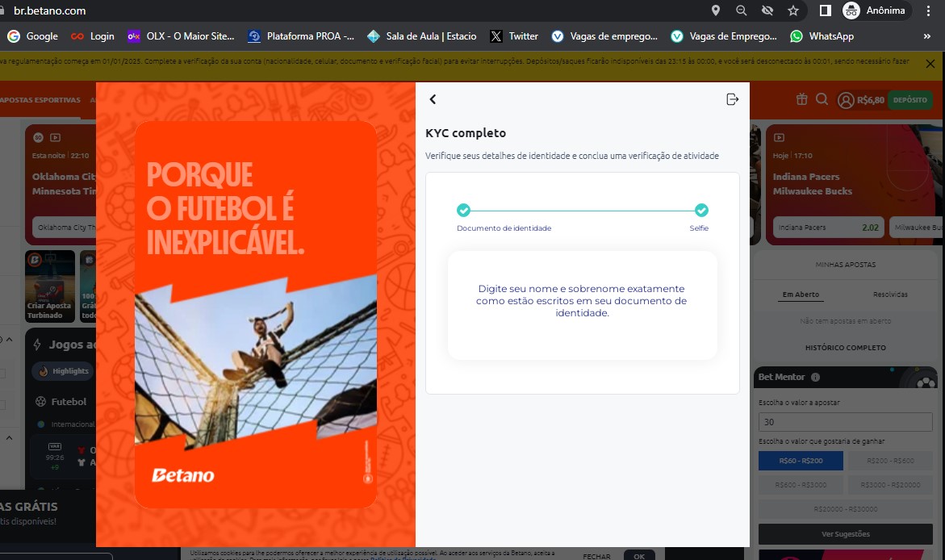Click the br.betano.com address bar
The image size is (945, 560).
click(49, 10)
